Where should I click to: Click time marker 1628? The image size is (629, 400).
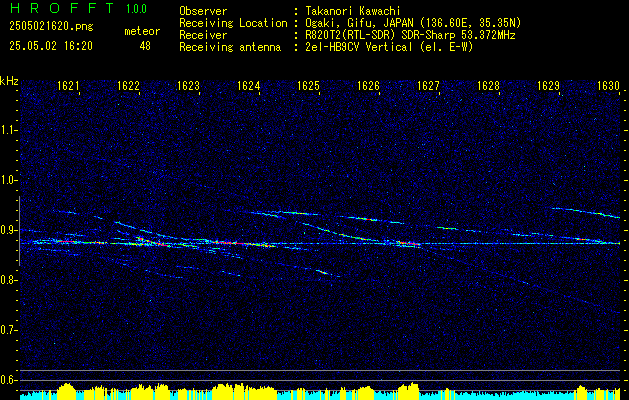pyautogui.click(x=489, y=85)
